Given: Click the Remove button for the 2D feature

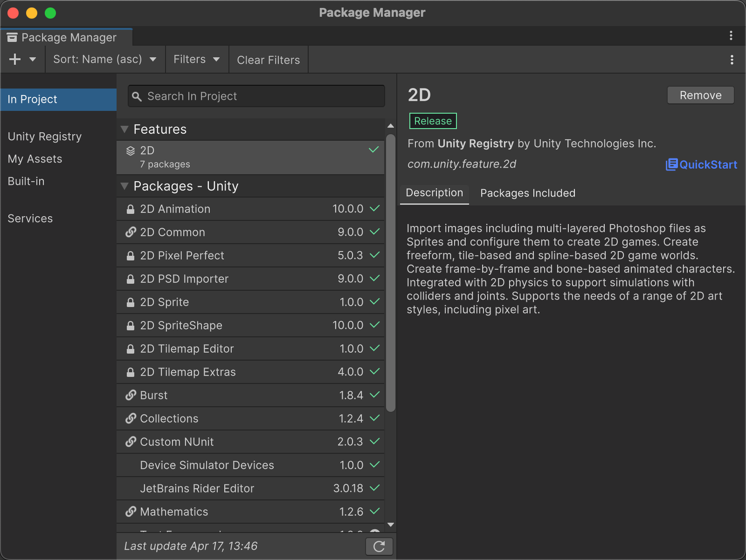Looking at the screenshot, I should click(x=701, y=95).
